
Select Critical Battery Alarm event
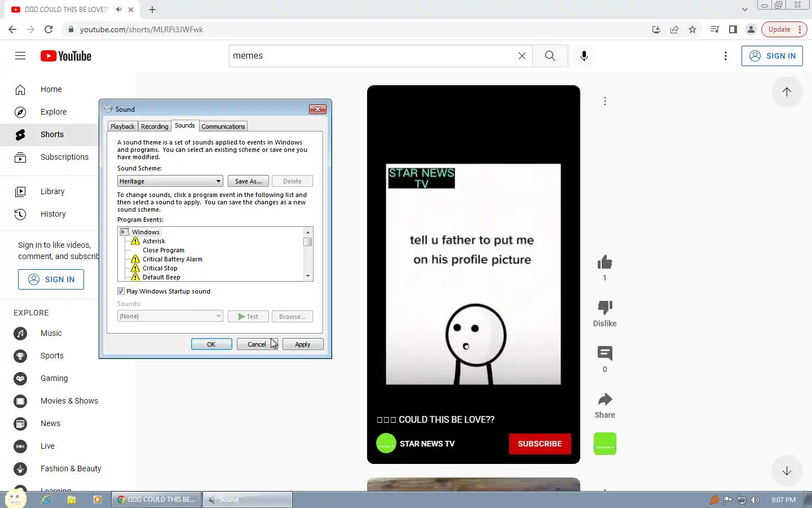coord(172,259)
